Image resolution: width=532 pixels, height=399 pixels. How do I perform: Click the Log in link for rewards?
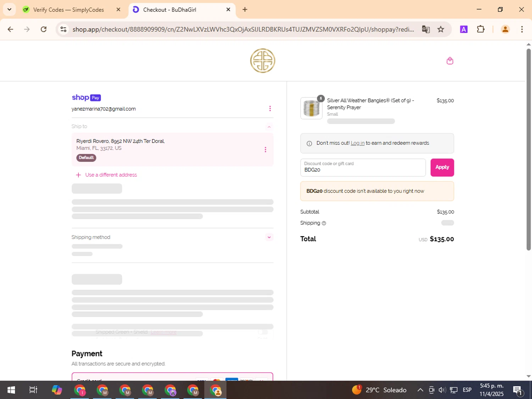pyautogui.click(x=358, y=143)
